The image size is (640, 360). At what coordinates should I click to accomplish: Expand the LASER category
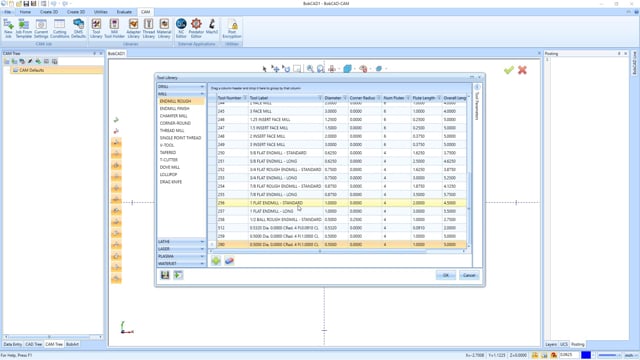[181, 249]
